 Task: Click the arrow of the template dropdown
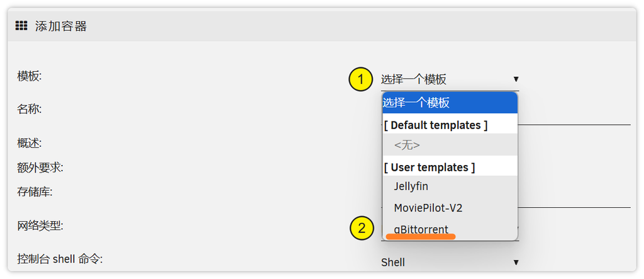[x=516, y=79]
